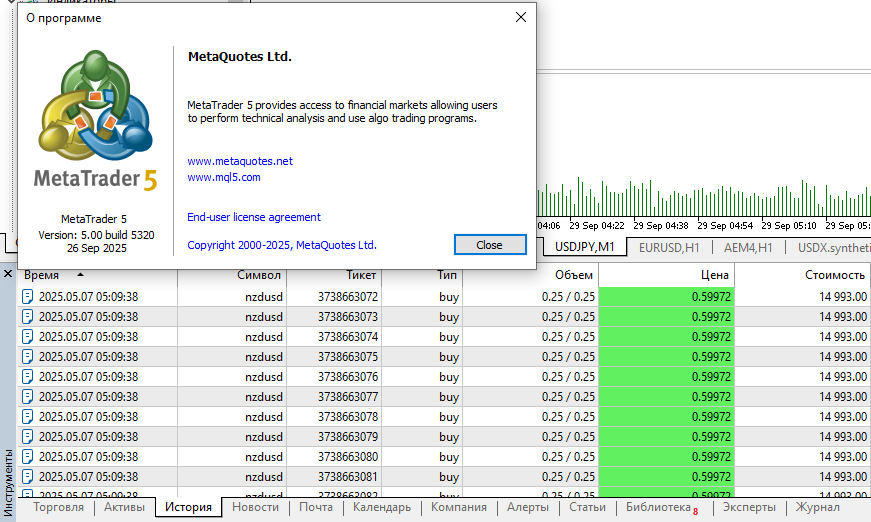The width and height of the screenshot is (871, 522).
Task: Select ticket number 3738663078
Action: coord(348,416)
